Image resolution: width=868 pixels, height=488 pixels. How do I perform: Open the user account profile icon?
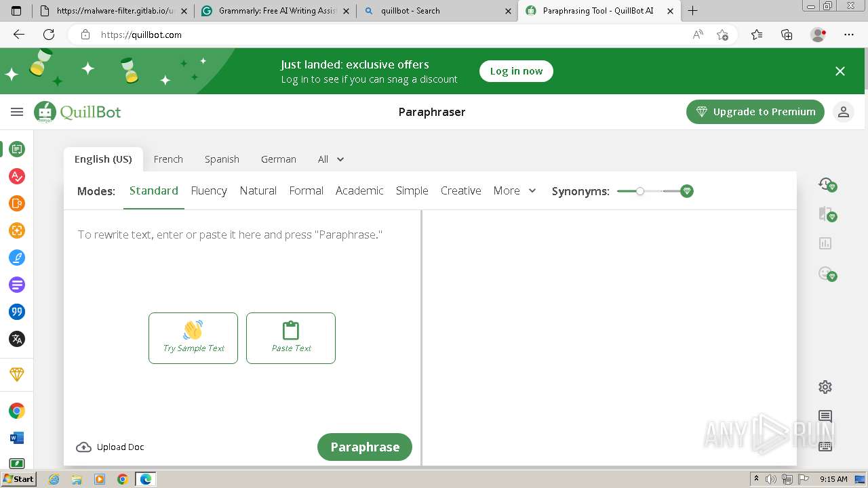844,112
